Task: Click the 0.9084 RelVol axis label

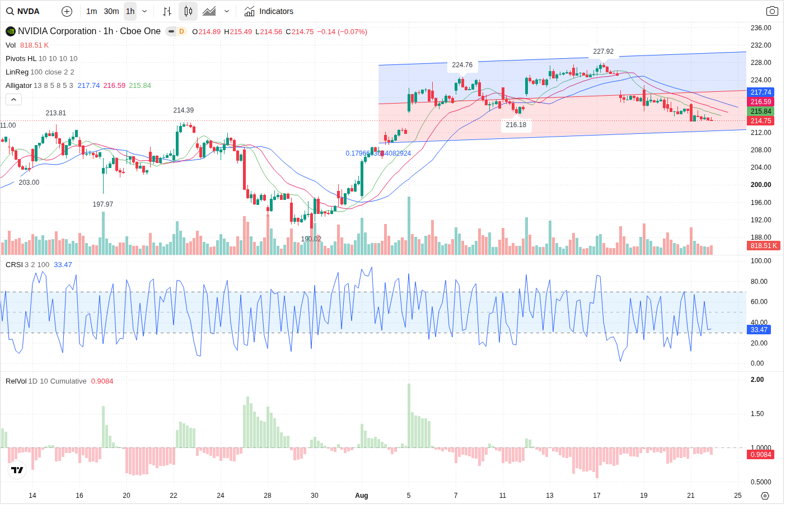Action: point(761,455)
